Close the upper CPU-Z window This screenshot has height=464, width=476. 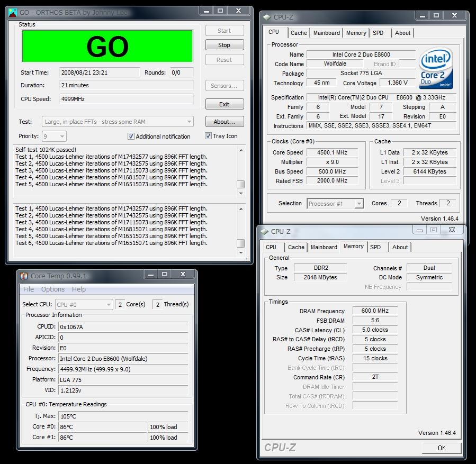tap(454, 16)
